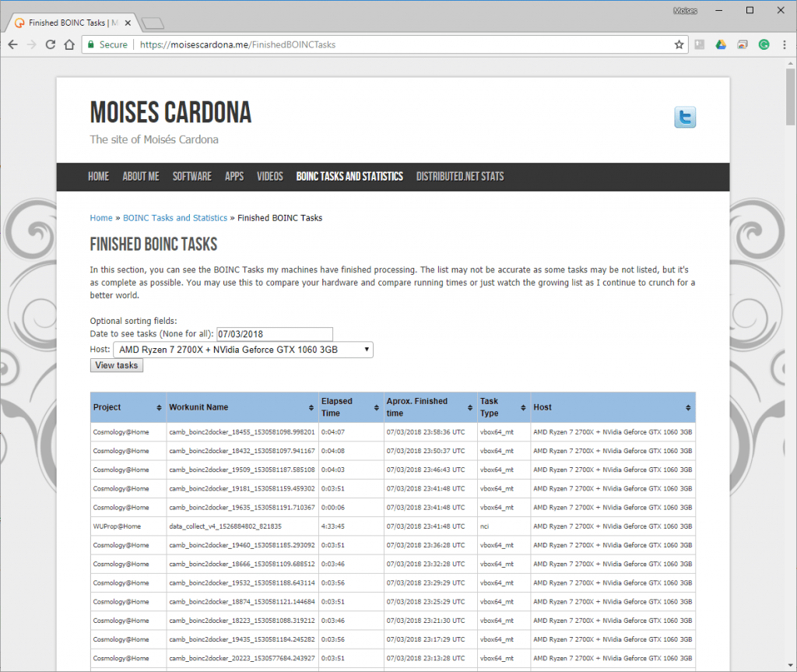Bookmark this page with the star icon
The width and height of the screenshot is (797, 672).
(679, 44)
